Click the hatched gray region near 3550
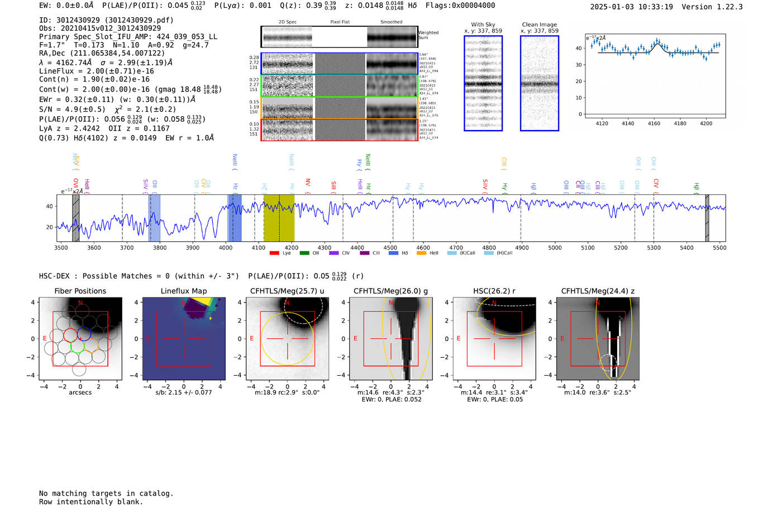 [75, 218]
